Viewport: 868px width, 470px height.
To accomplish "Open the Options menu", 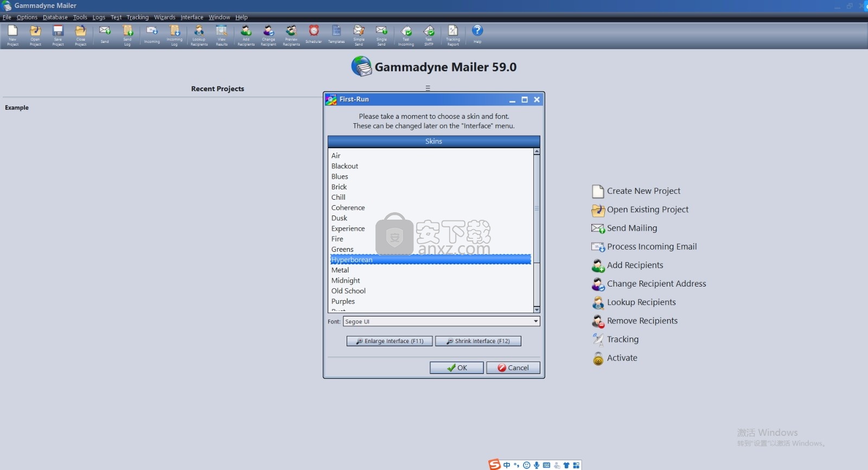I will click(27, 17).
